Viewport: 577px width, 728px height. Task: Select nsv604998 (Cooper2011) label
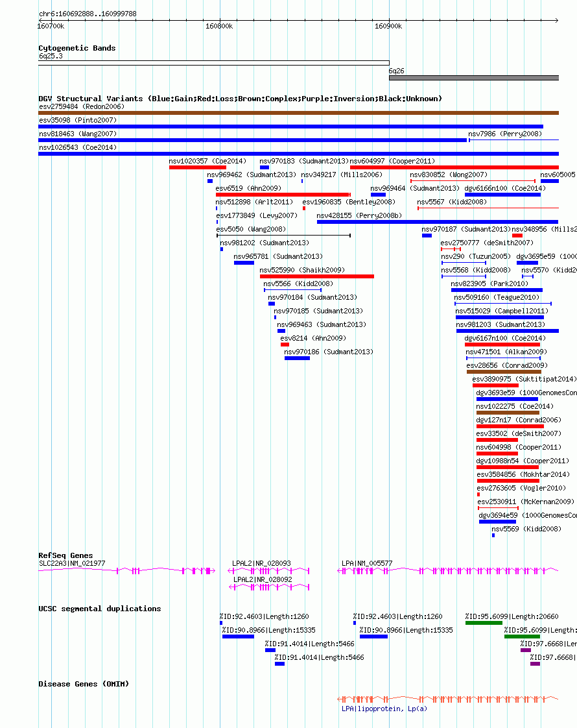pos(519,447)
